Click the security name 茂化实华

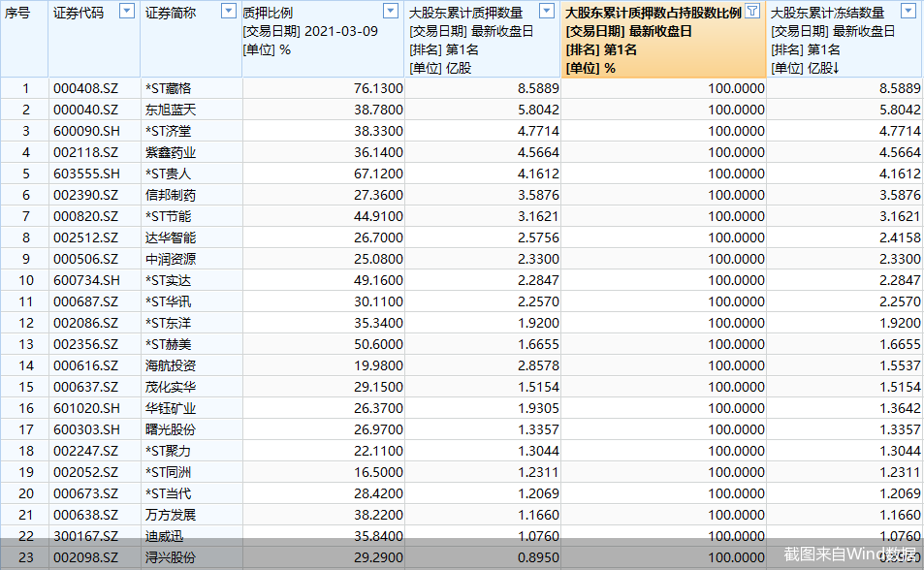click(x=171, y=387)
